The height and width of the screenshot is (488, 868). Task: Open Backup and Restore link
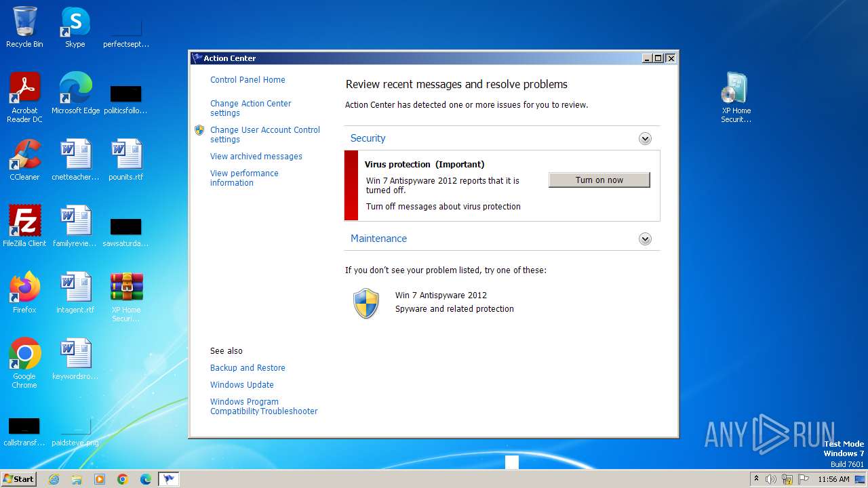pos(248,368)
